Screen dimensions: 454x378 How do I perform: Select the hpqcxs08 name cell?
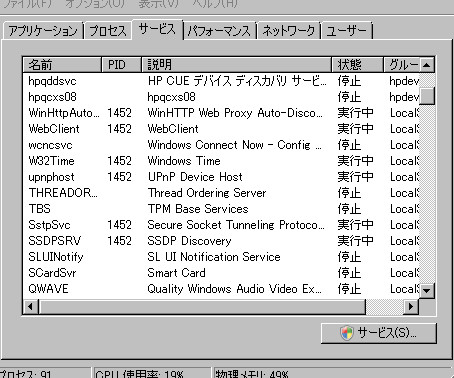point(52,97)
